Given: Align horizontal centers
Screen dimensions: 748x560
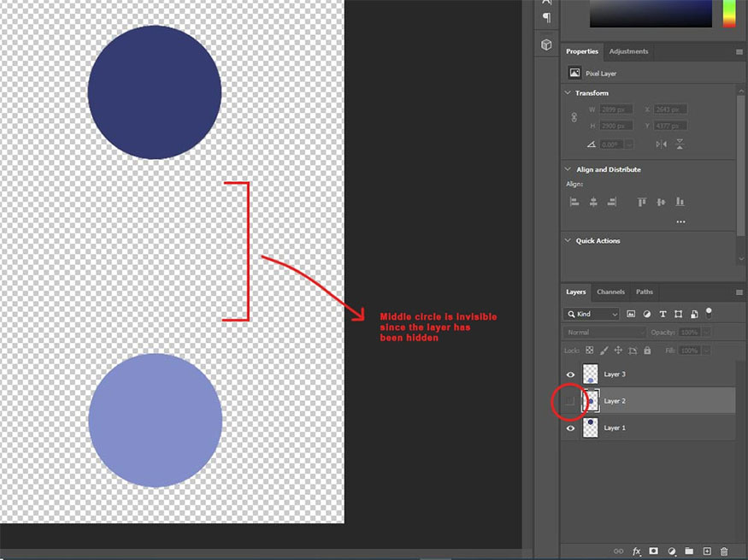Looking at the screenshot, I should [x=593, y=202].
